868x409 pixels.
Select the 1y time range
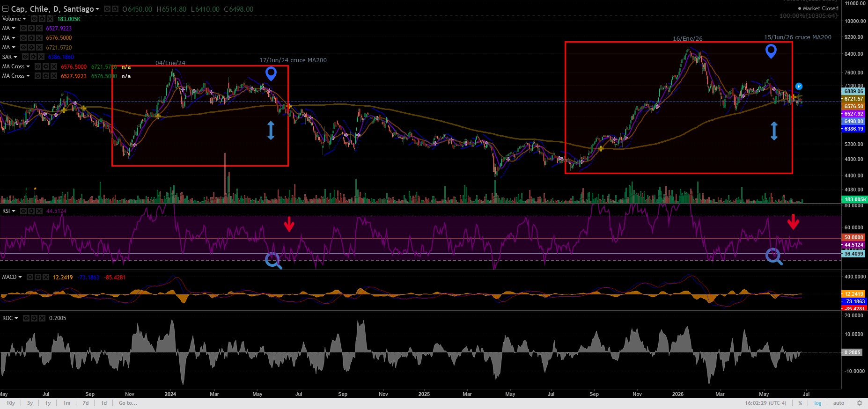tap(48, 403)
